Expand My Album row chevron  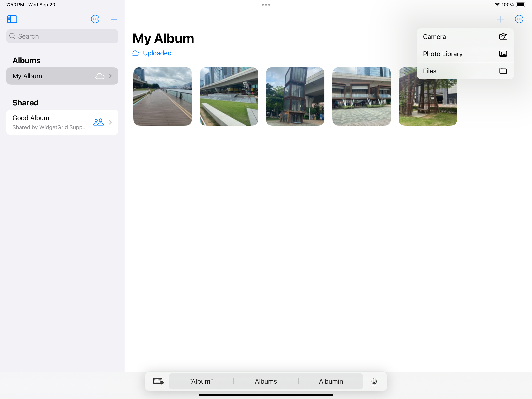(x=110, y=76)
